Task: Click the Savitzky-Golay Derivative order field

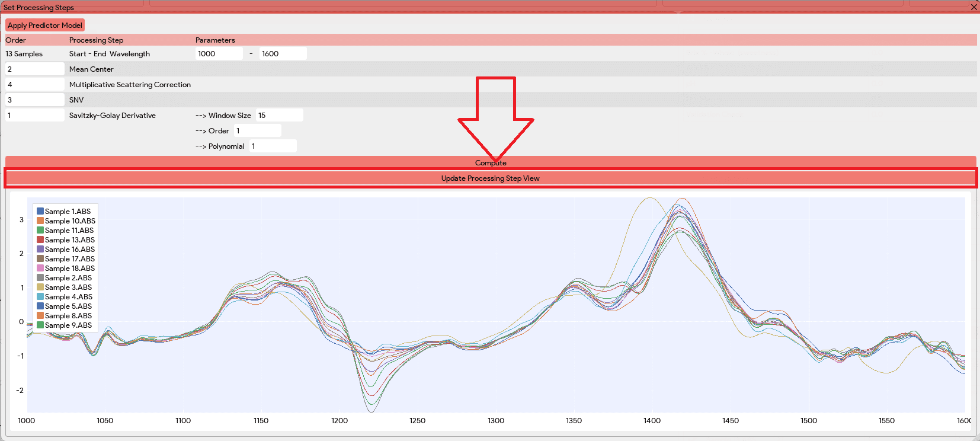Action: pos(34,116)
